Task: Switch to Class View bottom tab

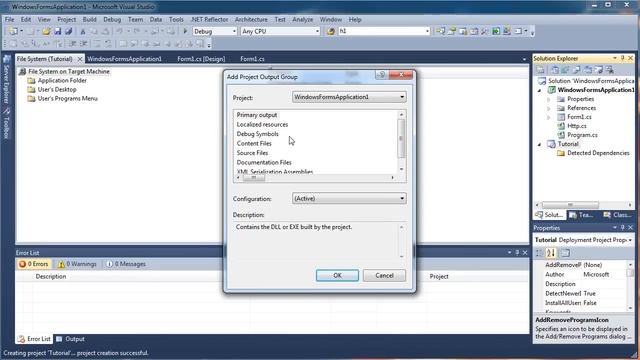Action: 618,215
